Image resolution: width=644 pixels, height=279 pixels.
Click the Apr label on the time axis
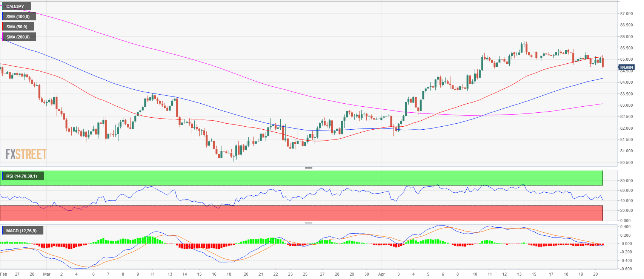381,274
